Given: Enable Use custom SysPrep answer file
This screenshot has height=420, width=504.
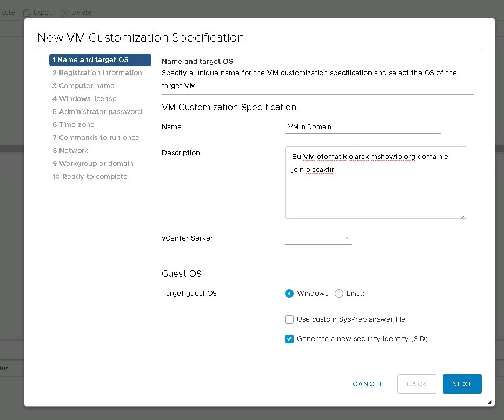Looking at the screenshot, I should 289,319.
